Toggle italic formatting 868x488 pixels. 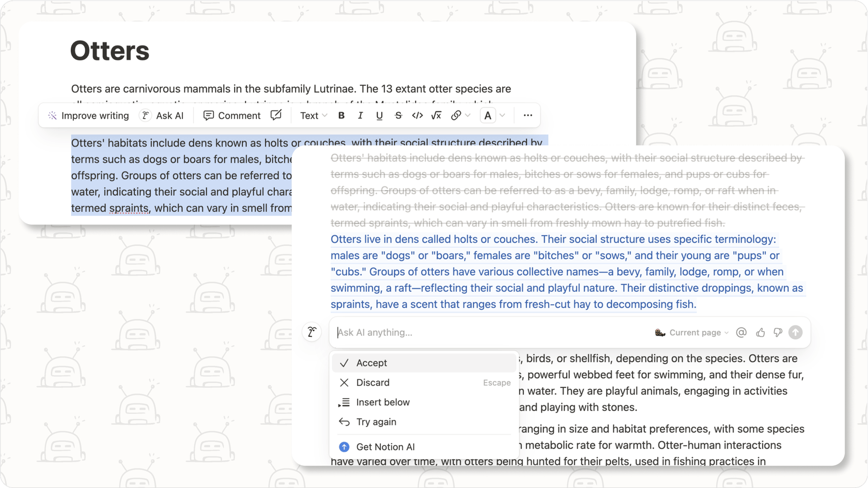[360, 115]
